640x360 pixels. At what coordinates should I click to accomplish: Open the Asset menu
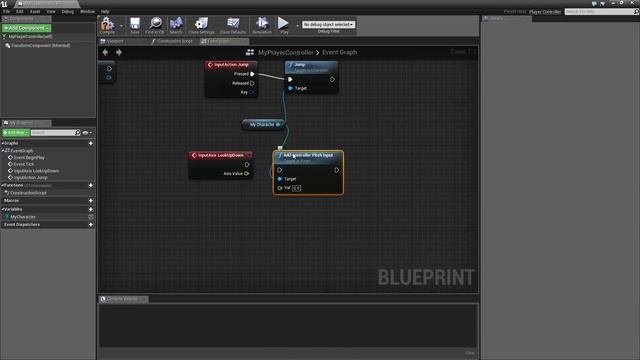[35, 11]
